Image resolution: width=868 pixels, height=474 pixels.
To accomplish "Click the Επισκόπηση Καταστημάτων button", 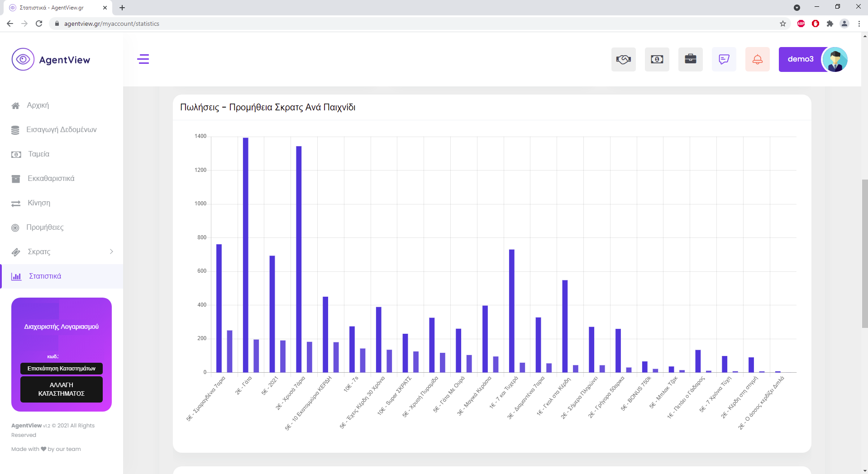I will 62,369.
